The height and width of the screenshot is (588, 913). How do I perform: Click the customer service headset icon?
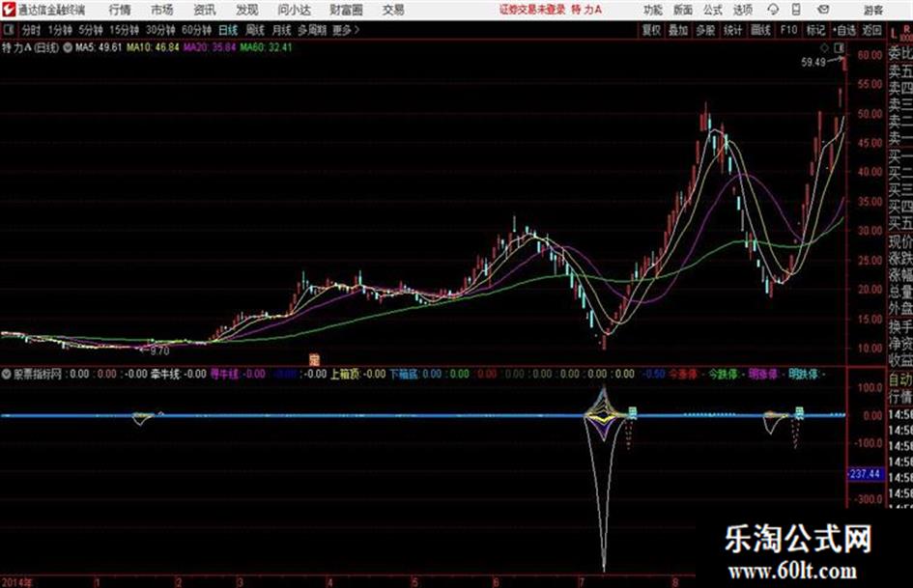pyautogui.click(x=773, y=10)
